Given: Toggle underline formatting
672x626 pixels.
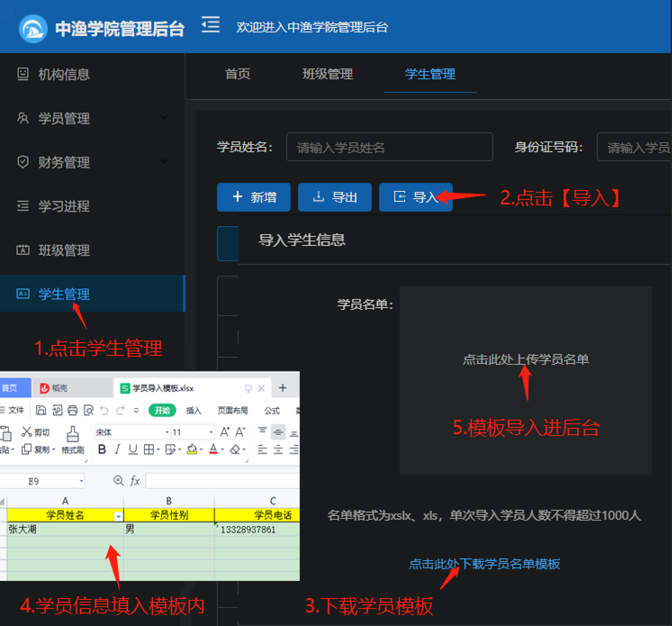Looking at the screenshot, I should click(x=133, y=449).
